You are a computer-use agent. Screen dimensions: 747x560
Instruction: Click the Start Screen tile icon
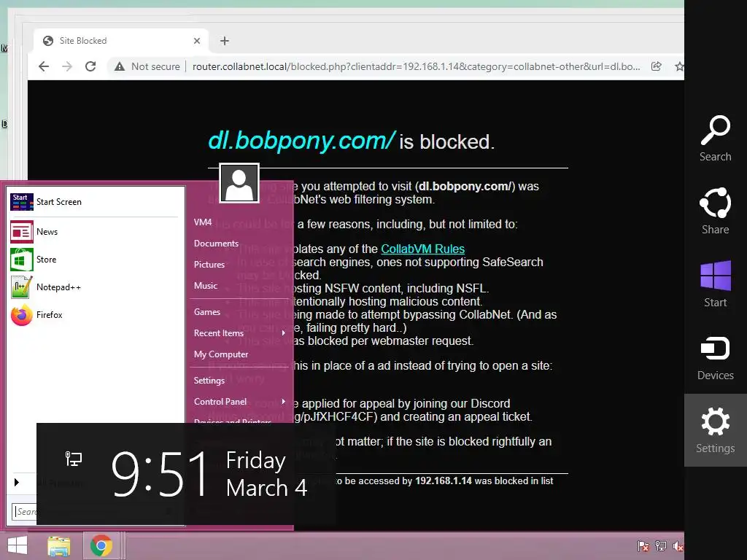(21, 202)
